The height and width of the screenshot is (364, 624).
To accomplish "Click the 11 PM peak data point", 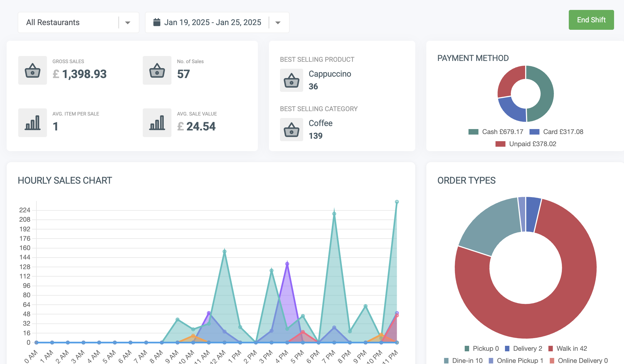I will pyautogui.click(x=397, y=202).
